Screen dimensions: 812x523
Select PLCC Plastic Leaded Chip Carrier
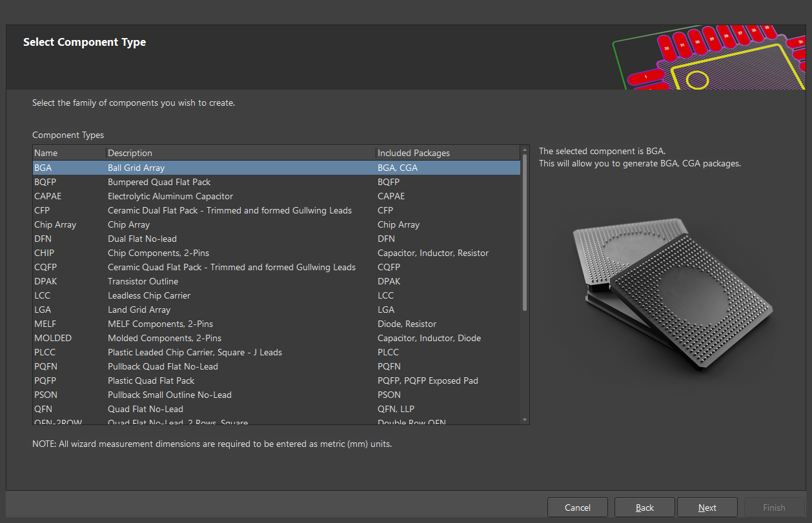[x=276, y=352]
